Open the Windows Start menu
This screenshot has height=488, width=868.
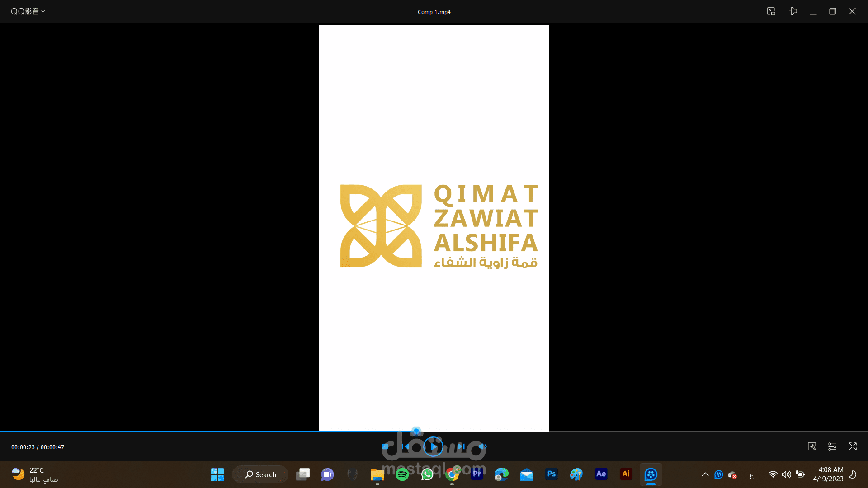coord(217,474)
